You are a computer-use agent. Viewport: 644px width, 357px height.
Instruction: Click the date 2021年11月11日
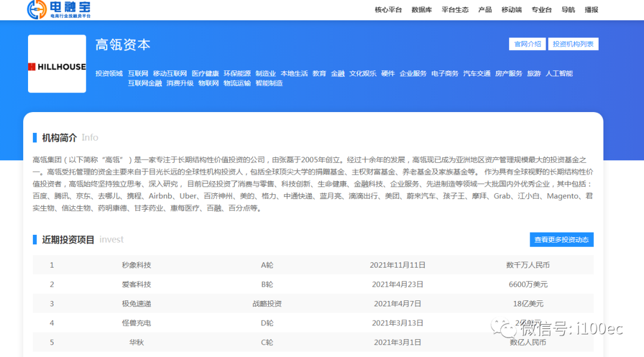point(398,265)
